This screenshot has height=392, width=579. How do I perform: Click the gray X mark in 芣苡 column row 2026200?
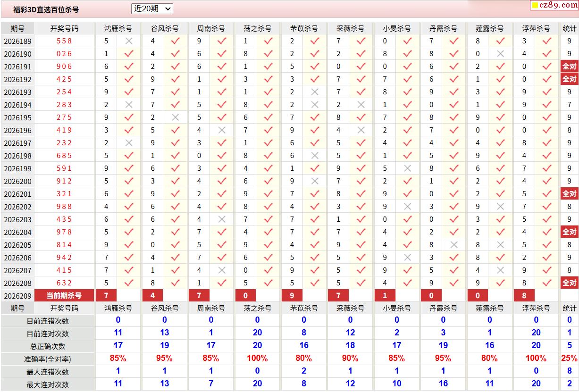[x=315, y=181]
